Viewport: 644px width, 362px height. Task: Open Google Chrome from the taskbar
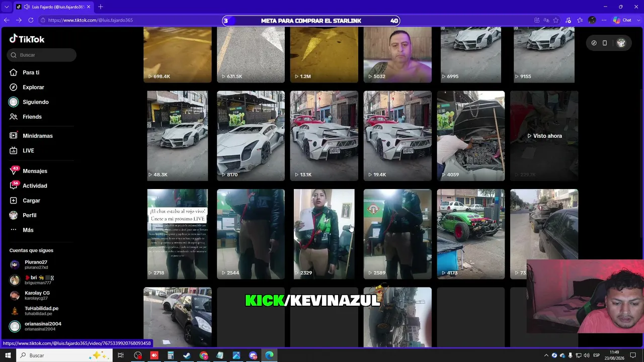pyautogui.click(x=203, y=355)
